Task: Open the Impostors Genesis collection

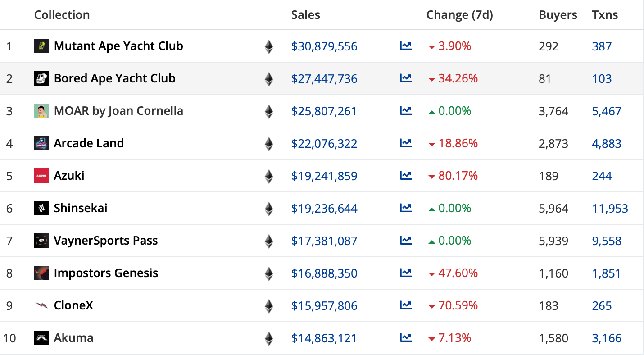Action: [106, 273]
